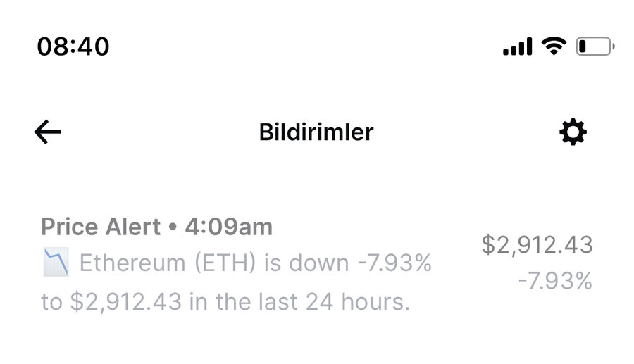Tap the 08:40 status bar clock

coord(73,46)
